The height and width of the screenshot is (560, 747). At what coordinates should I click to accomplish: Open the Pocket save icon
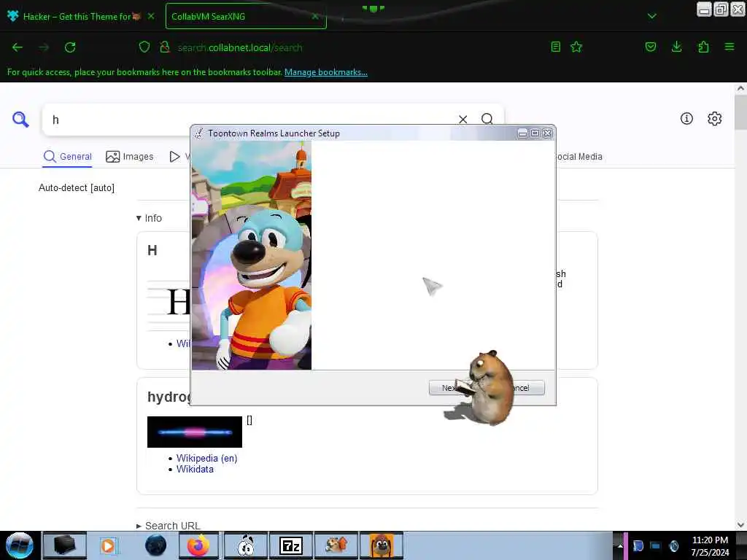pos(650,47)
